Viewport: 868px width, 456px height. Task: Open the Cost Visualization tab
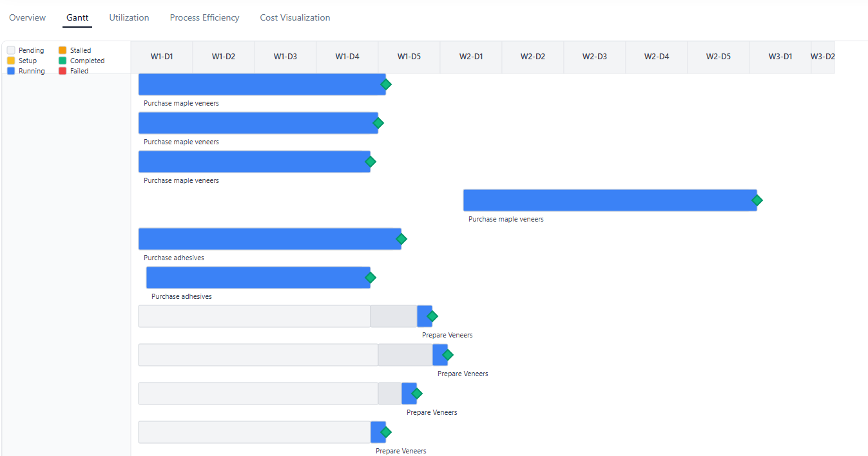[295, 18]
